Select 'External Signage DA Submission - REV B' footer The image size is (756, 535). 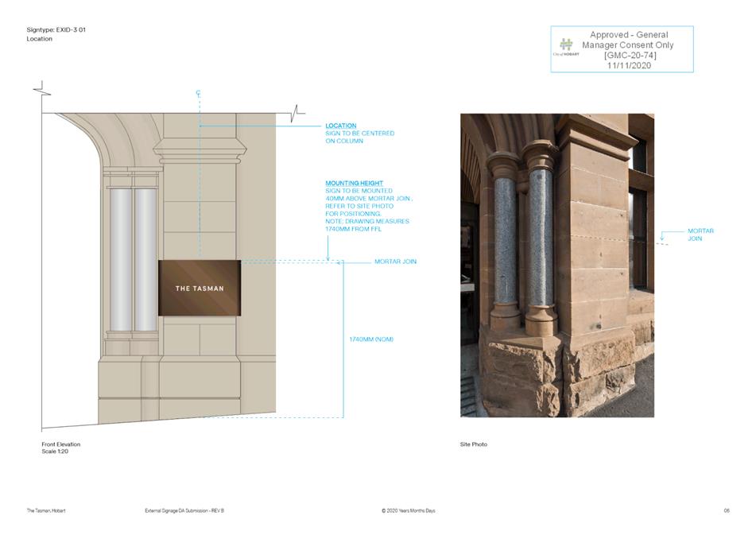tap(184, 511)
